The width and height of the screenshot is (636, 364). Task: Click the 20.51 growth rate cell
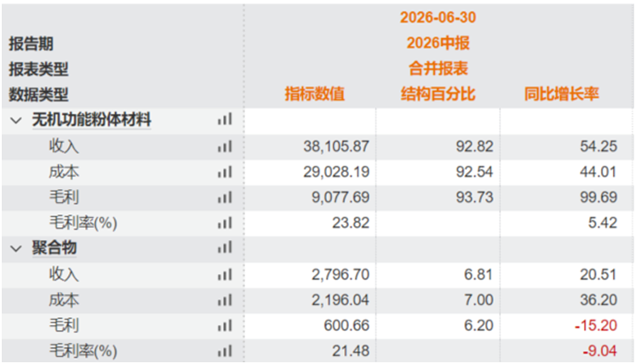tap(567, 275)
